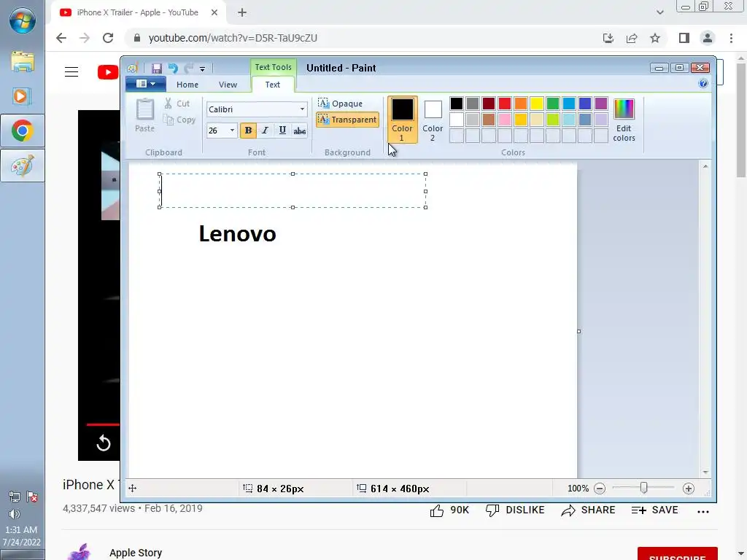The width and height of the screenshot is (747, 560).
Task: Click the Chrome share page icon
Action: tap(632, 38)
